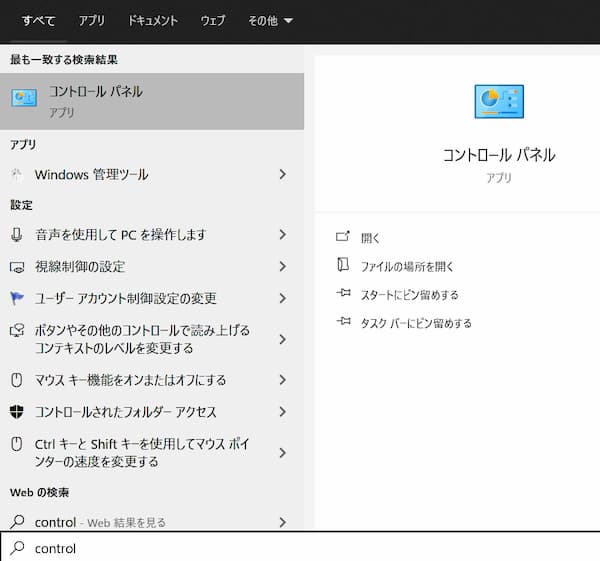Switch to the アプリ tab

pyautogui.click(x=92, y=20)
